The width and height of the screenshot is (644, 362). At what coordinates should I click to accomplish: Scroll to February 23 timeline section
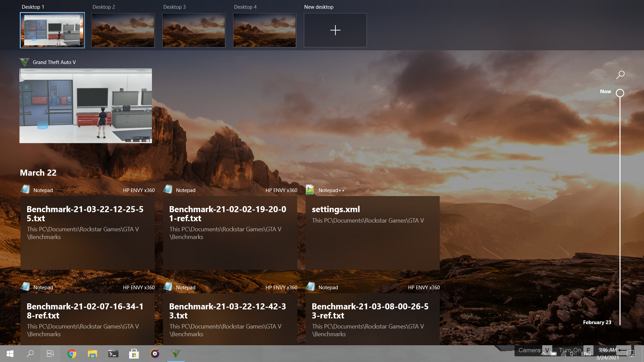[598, 322]
